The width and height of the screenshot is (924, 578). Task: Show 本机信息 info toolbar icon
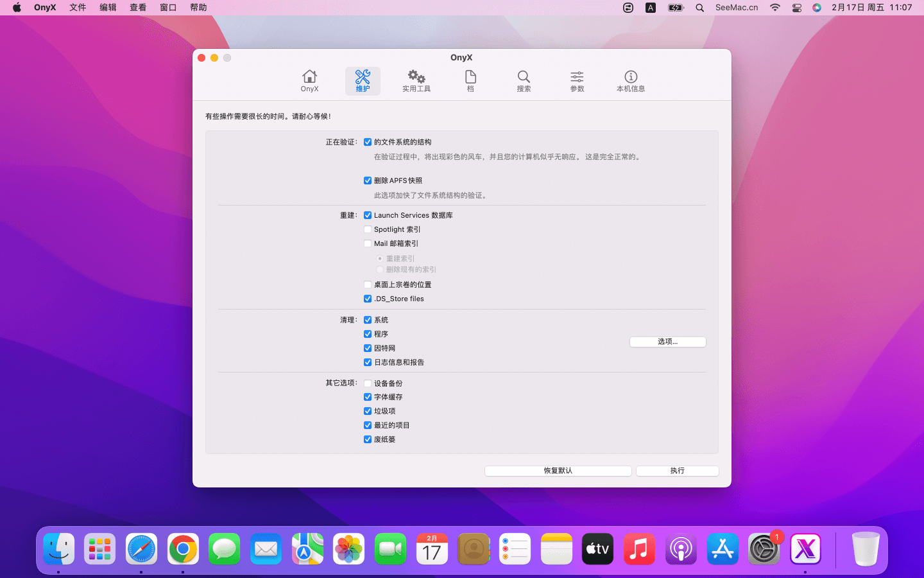(x=630, y=81)
